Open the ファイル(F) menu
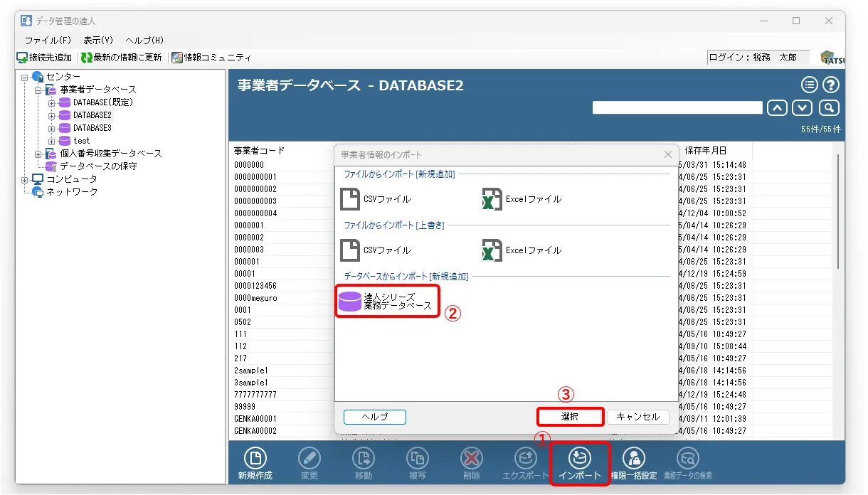The image size is (868, 495). 48,41
